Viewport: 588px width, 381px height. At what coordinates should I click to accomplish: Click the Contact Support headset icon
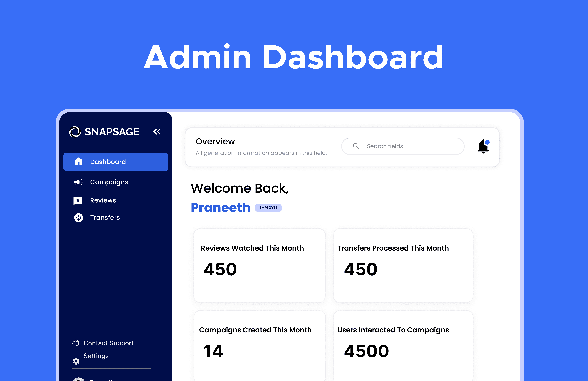click(76, 343)
